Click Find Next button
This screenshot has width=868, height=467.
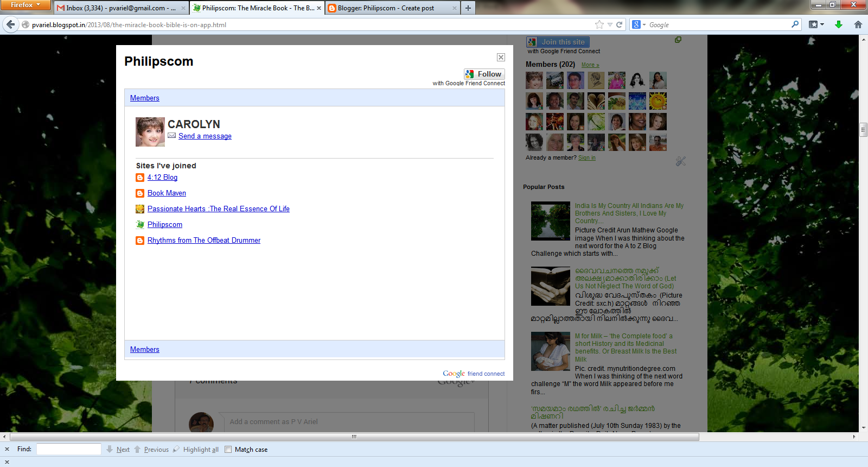point(118,450)
